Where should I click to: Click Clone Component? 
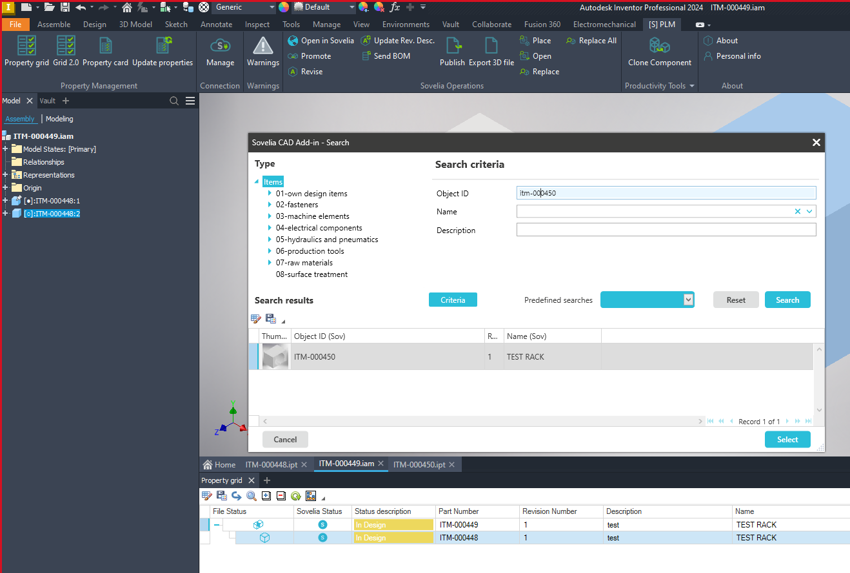pos(660,51)
